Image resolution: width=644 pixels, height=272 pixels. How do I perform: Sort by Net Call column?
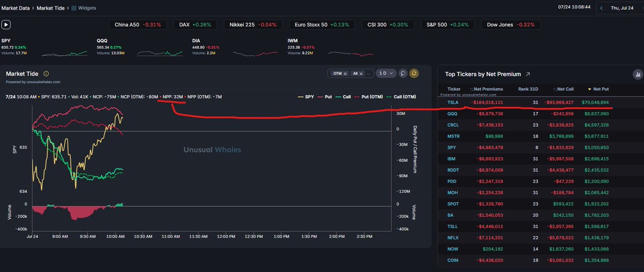(564, 89)
